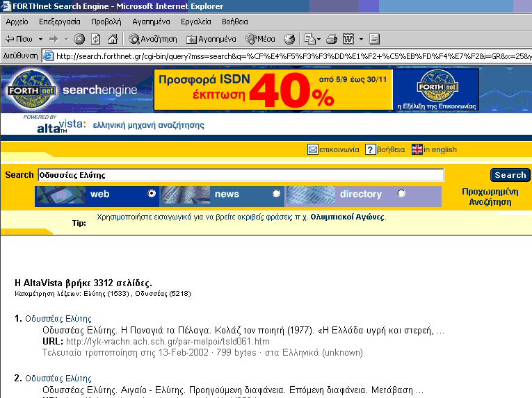Click the FORTHnet globe logo in banner
Viewport: 532px width, 398px height.
[x=437, y=86]
